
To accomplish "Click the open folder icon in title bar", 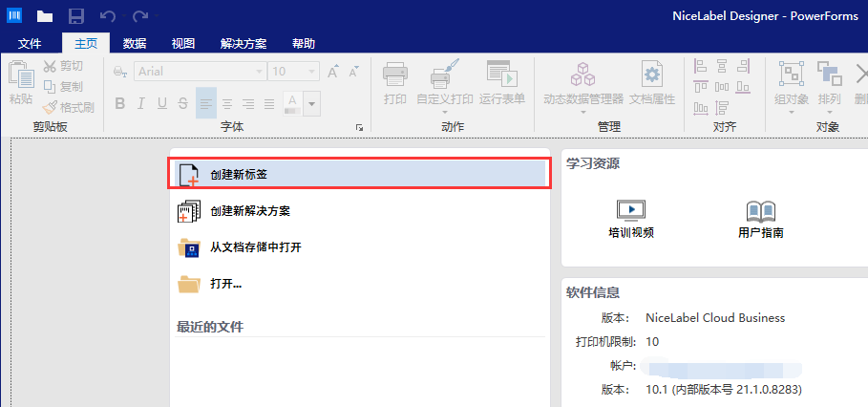I will [45, 16].
